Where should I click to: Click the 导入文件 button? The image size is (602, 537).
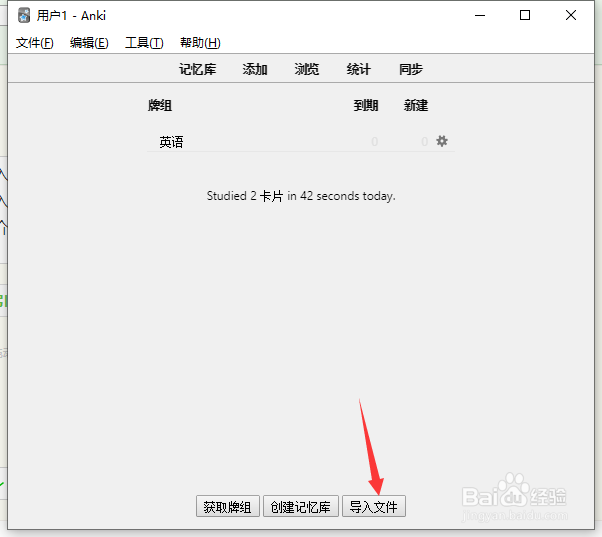pos(374,506)
